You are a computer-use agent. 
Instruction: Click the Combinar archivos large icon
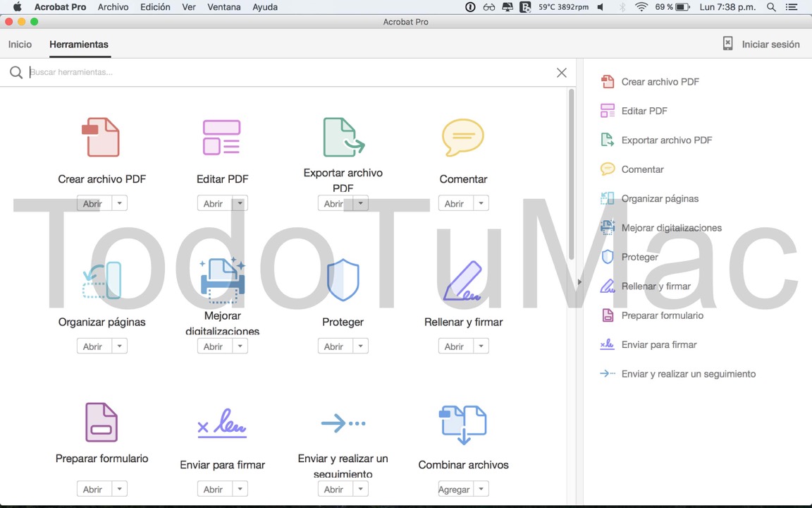[x=463, y=425]
